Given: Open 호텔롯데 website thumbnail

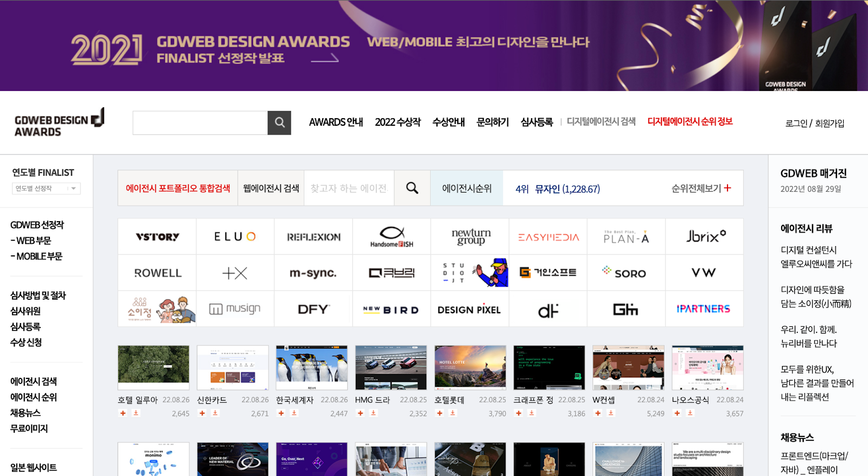Looking at the screenshot, I should click(x=470, y=368).
